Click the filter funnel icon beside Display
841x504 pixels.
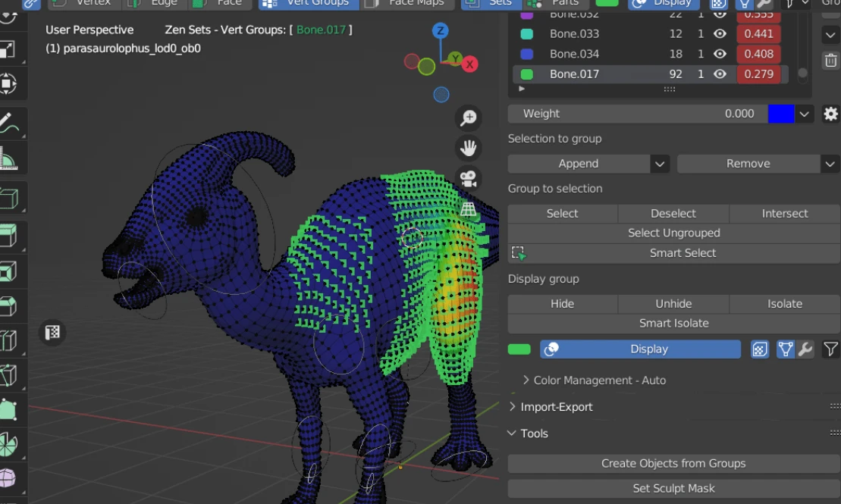(830, 349)
